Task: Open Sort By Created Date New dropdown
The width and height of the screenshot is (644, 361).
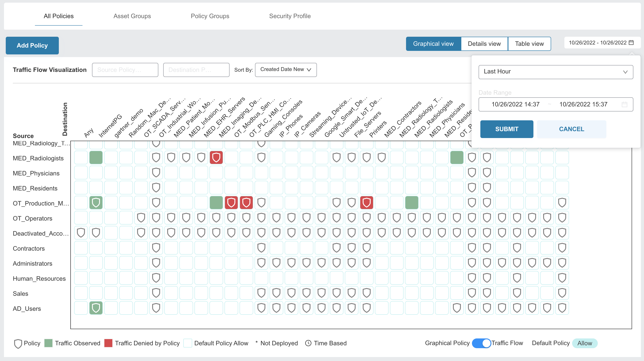Action: pos(286,69)
